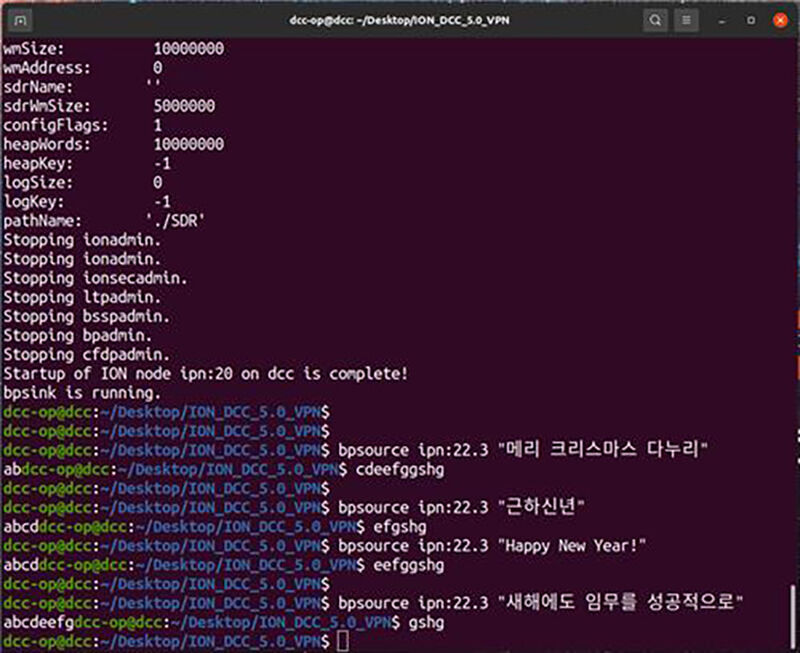Click the 'cdeefggshg' output text
This screenshot has height=653, width=800.
click(400, 469)
